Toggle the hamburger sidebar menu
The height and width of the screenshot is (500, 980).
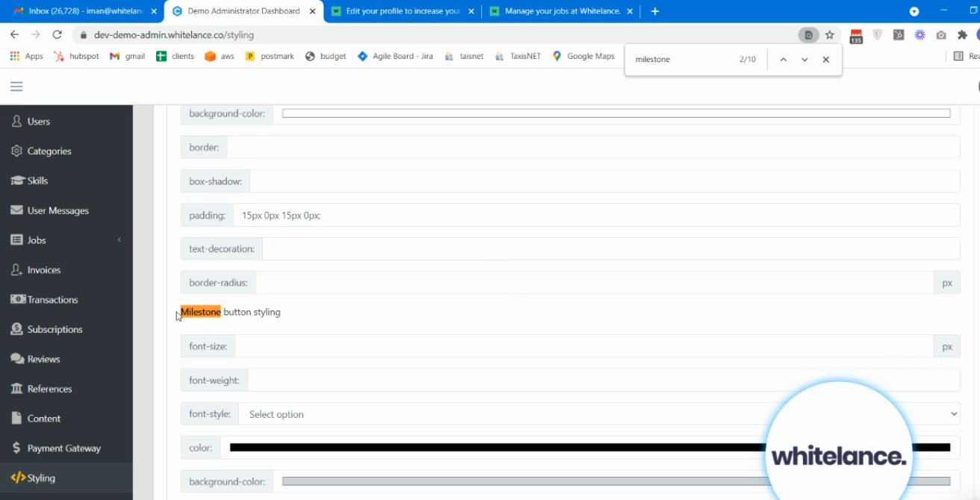[x=16, y=87]
